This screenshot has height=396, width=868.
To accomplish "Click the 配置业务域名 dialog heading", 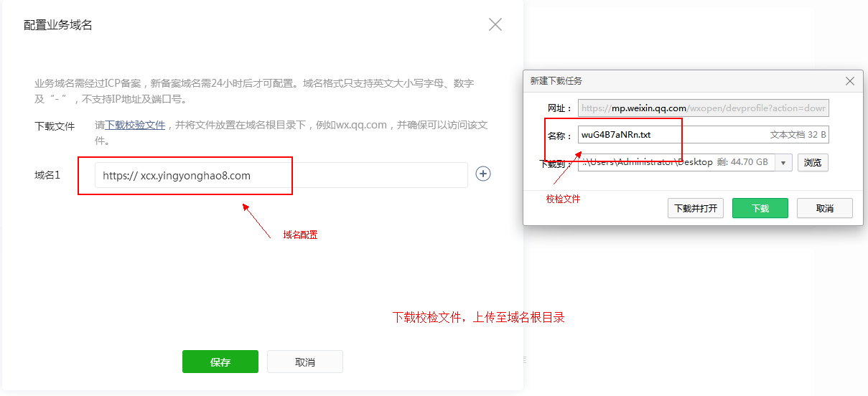I will (58, 25).
